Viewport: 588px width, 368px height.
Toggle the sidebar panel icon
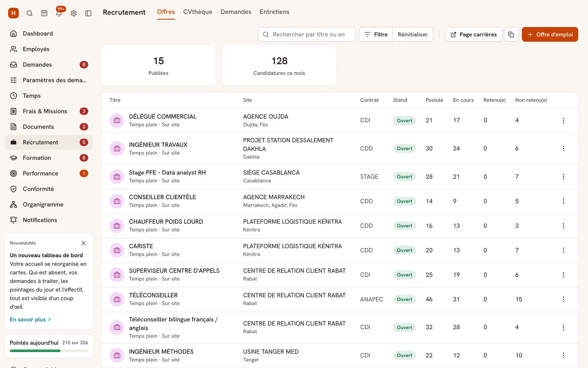click(x=88, y=13)
